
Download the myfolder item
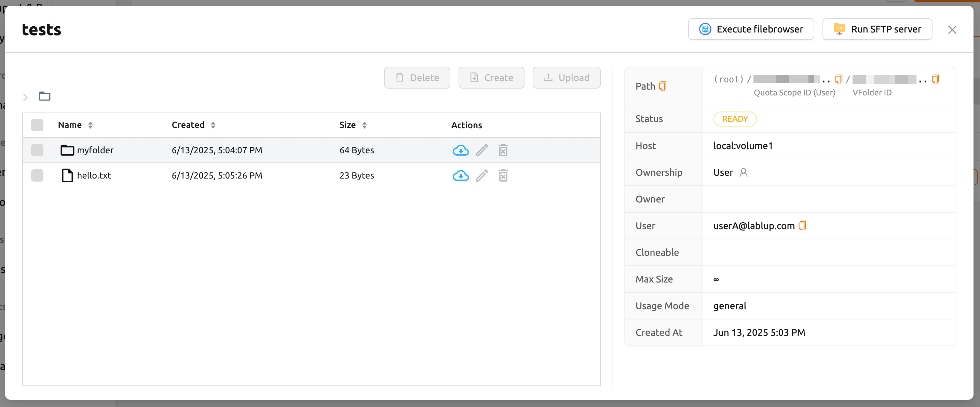(460, 150)
